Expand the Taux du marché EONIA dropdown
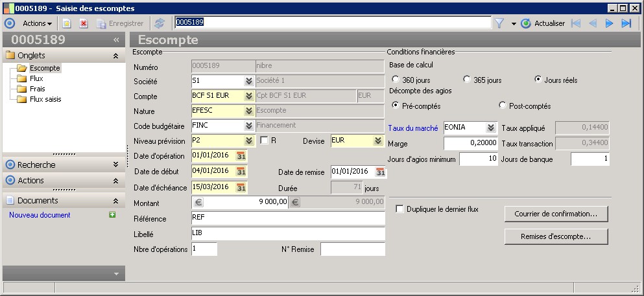Viewport: 644px width, 296px height. click(491, 128)
